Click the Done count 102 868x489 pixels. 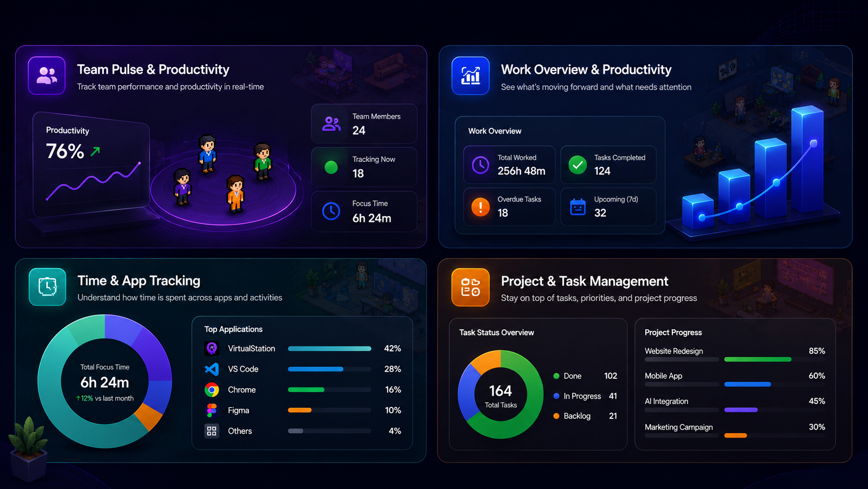click(x=611, y=376)
